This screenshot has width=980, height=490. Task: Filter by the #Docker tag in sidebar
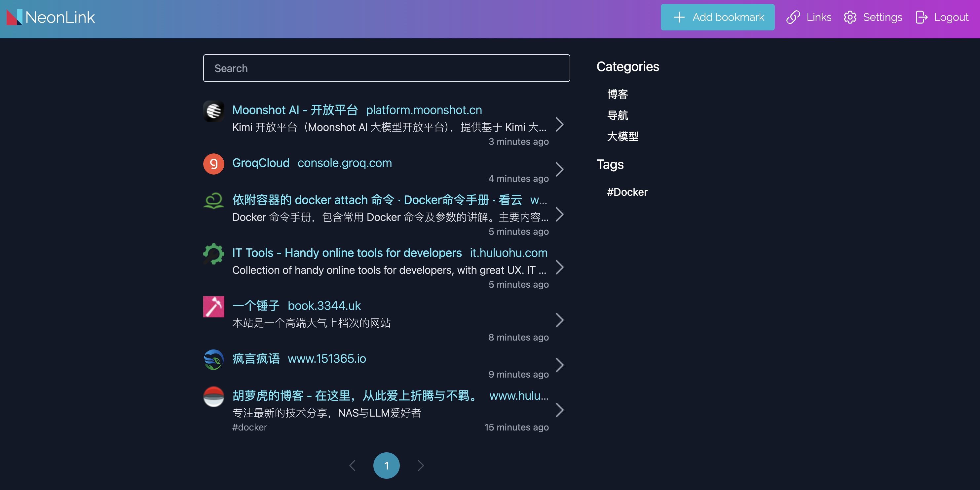[x=627, y=192]
